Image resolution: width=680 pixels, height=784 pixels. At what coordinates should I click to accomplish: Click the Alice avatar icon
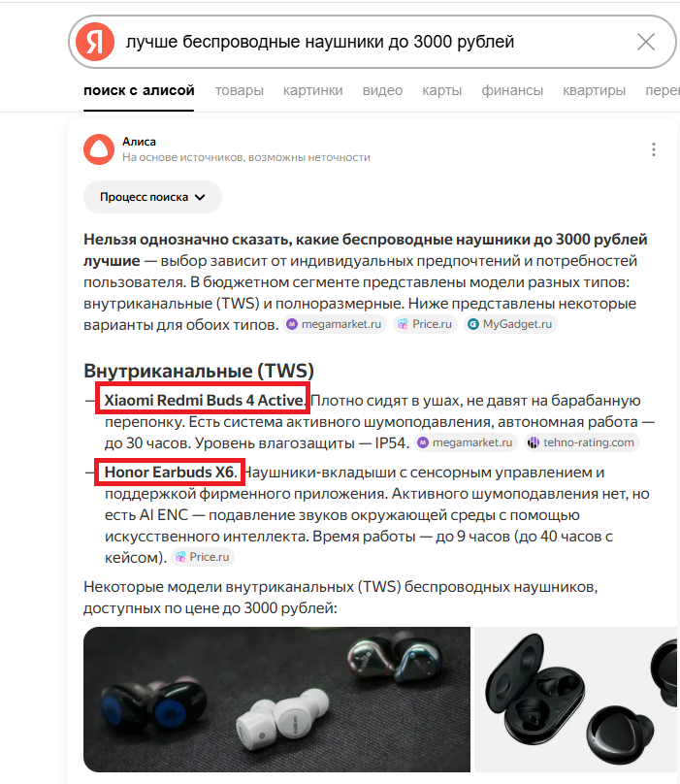click(x=99, y=149)
